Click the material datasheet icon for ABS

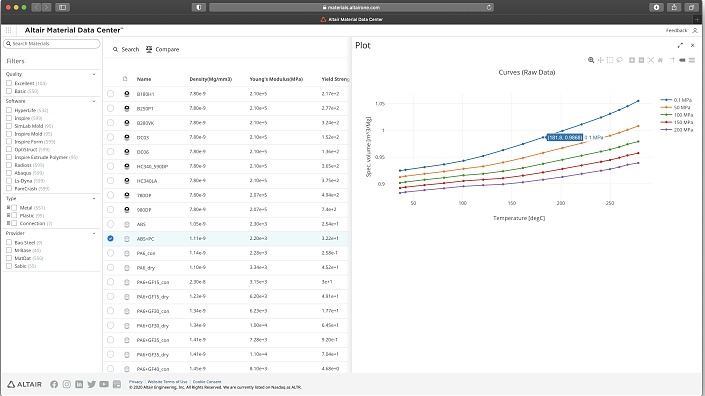click(127, 224)
